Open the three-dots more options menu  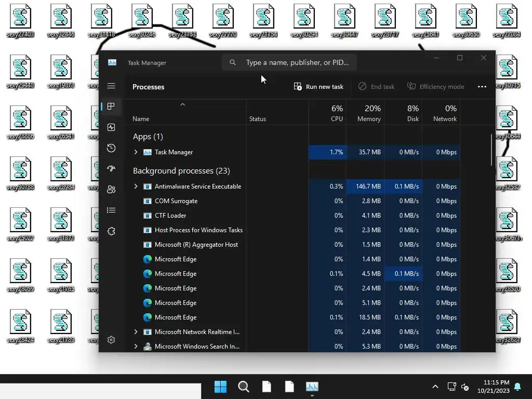click(x=482, y=87)
